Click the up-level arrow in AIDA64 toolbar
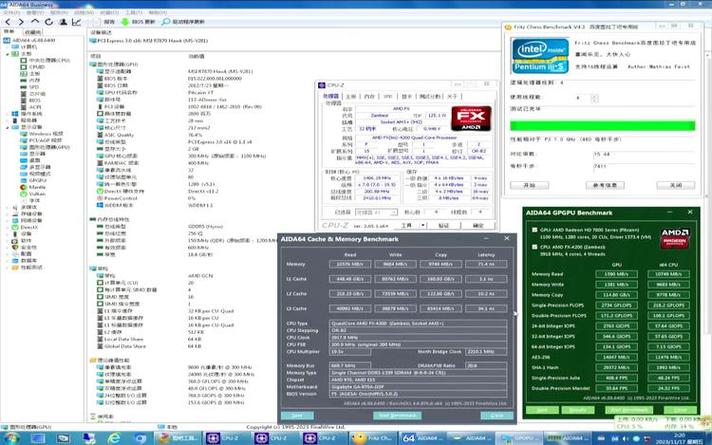The height and width of the screenshot is (445, 712). (x=35, y=22)
